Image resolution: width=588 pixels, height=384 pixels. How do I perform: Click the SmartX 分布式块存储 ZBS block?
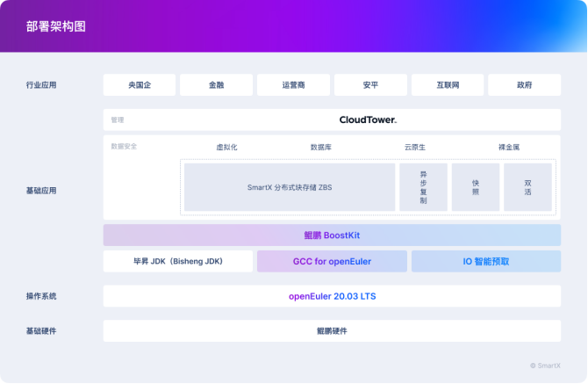tap(290, 187)
